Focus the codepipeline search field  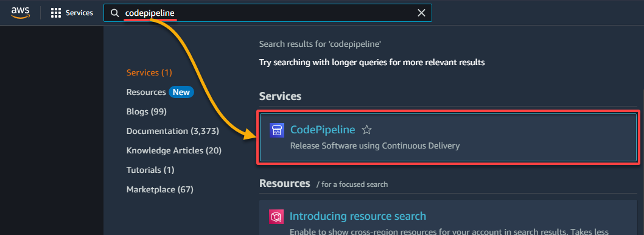click(267, 13)
